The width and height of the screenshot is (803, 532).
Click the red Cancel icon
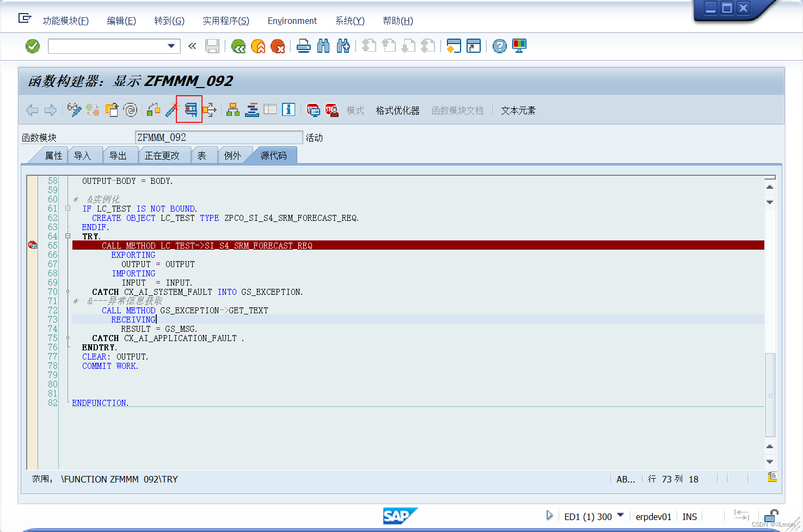coord(278,46)
